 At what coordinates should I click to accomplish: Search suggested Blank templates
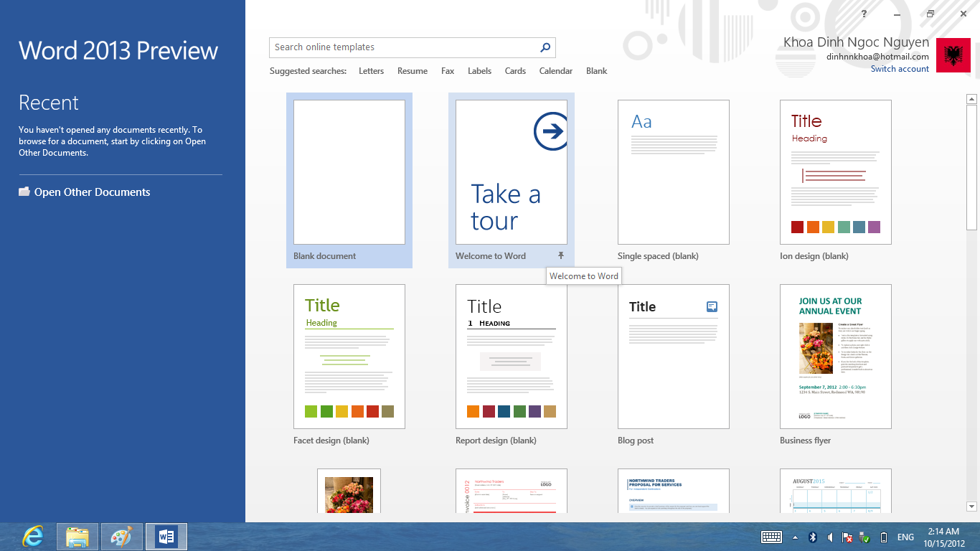596,71
